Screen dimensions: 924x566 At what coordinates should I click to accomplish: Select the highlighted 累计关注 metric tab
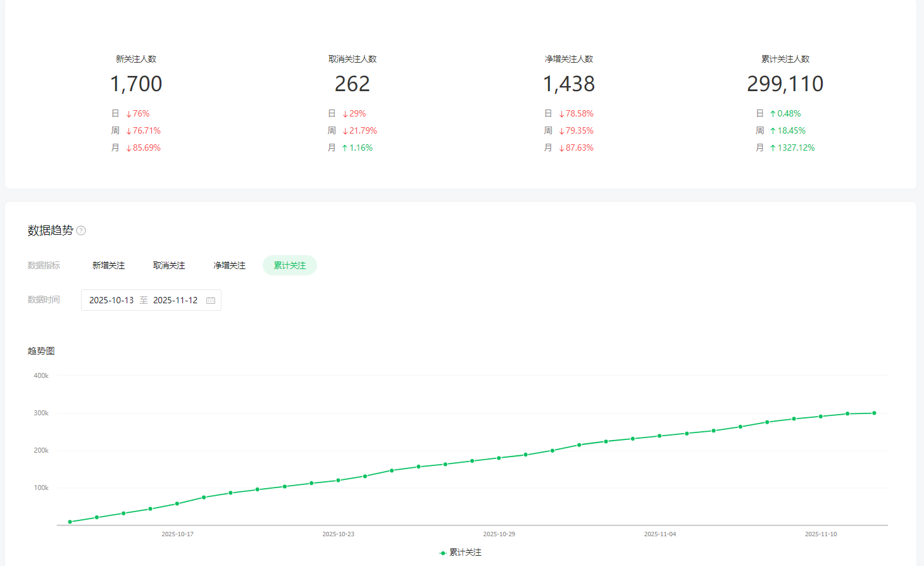[x=289, y=265]
